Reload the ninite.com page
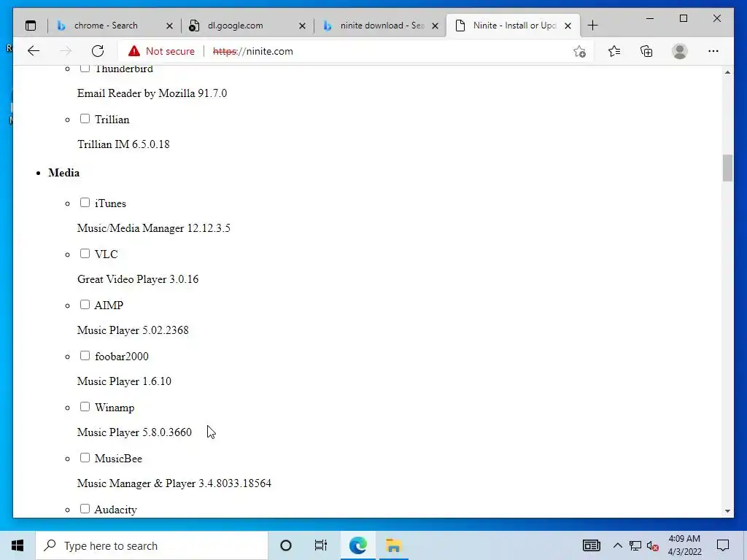The height and width of the screenshot is (560, 747). coord(98,51)
